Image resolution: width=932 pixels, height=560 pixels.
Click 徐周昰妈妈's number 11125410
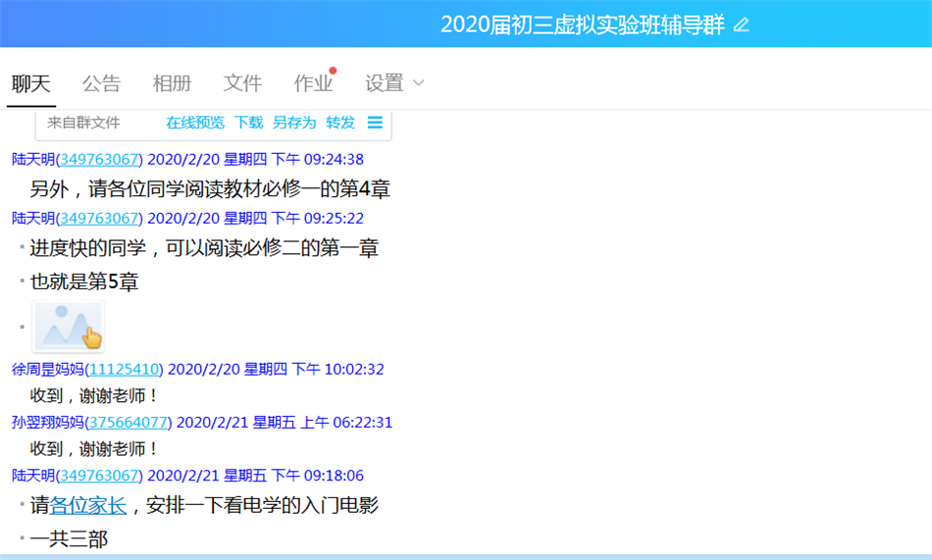[124, 370]
